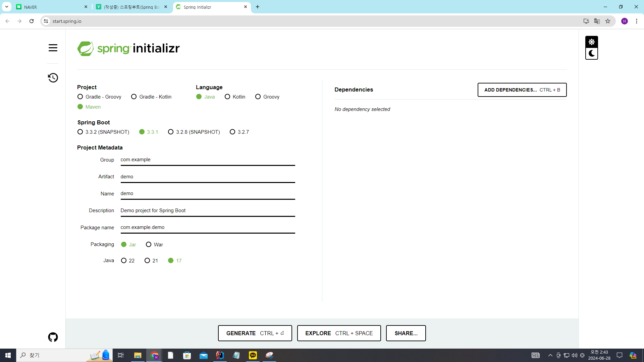The height and width of the screenshot is (362, 644).
Task: Click the SHARE... button
Action: coord(406,333)
